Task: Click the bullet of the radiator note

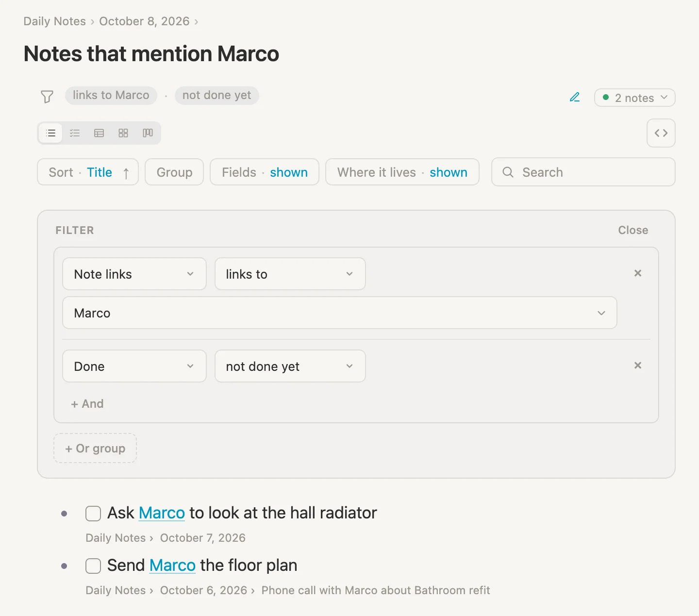Action: click(x=64, y=514)
